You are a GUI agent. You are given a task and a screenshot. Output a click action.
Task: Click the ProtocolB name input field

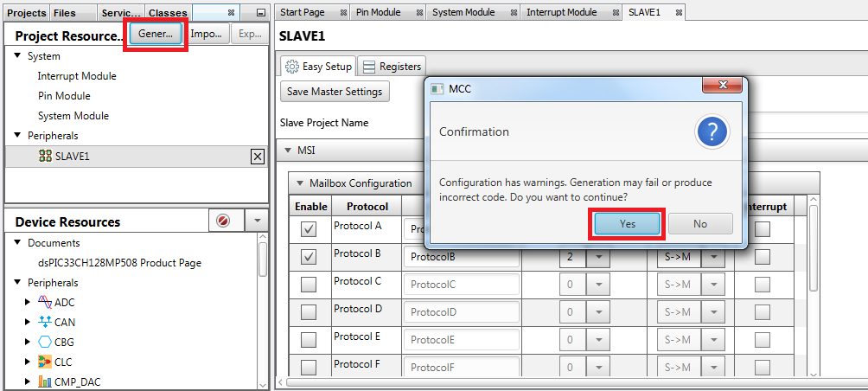click(x=461, y=257)
